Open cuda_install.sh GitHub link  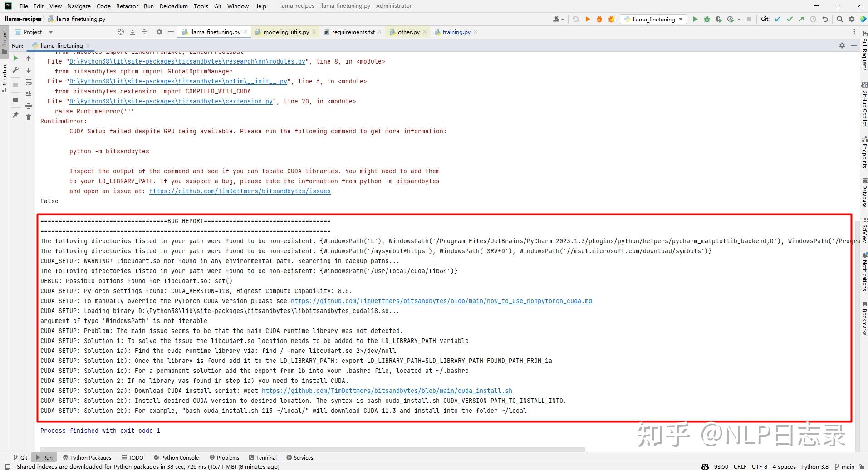(387, 391)
